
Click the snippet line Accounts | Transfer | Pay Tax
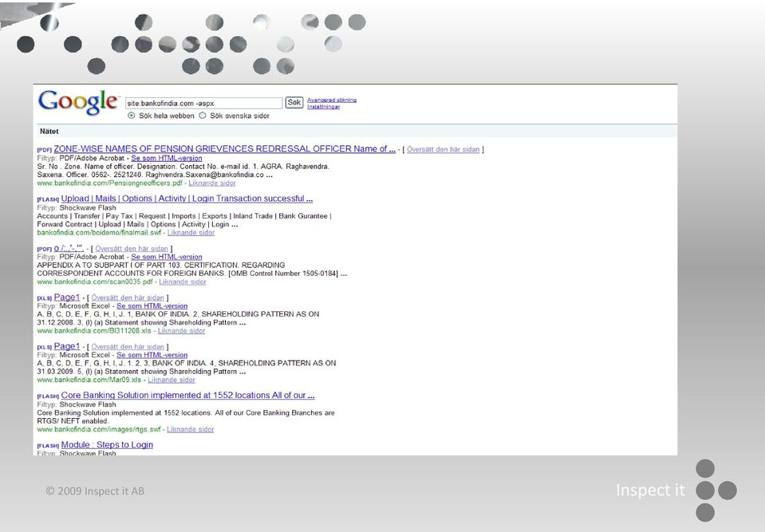(184, 216)
